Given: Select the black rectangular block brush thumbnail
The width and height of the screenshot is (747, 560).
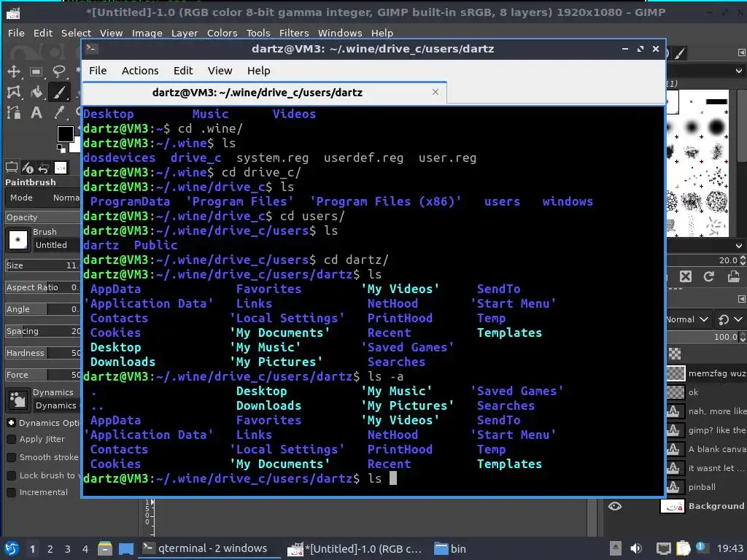Looking at the screenshot, I should click(x=716, y=101).
